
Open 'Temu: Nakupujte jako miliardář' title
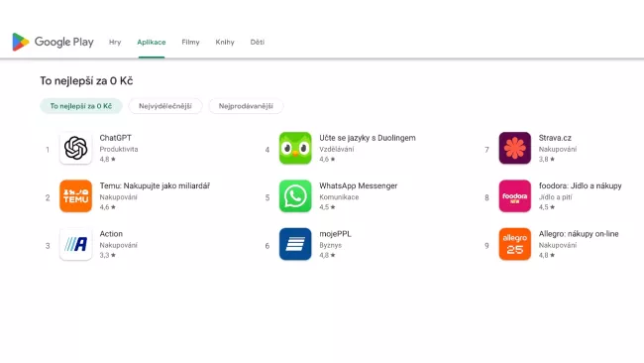(155, 185)
